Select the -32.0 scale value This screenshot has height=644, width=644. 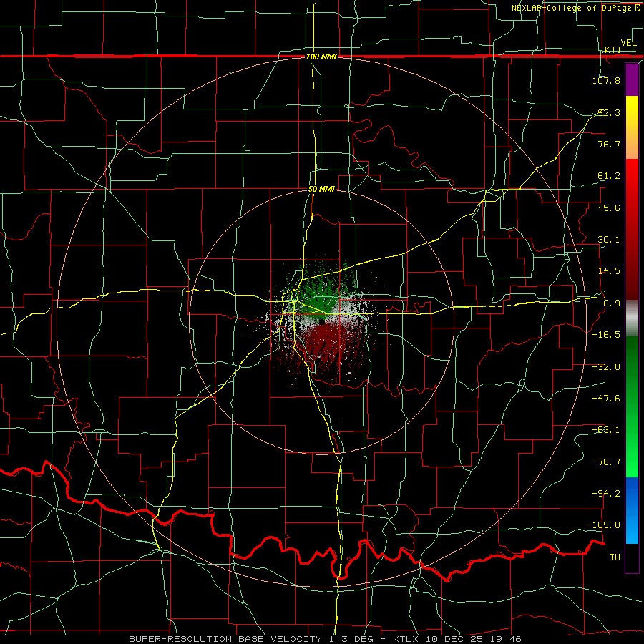[606, 367]
